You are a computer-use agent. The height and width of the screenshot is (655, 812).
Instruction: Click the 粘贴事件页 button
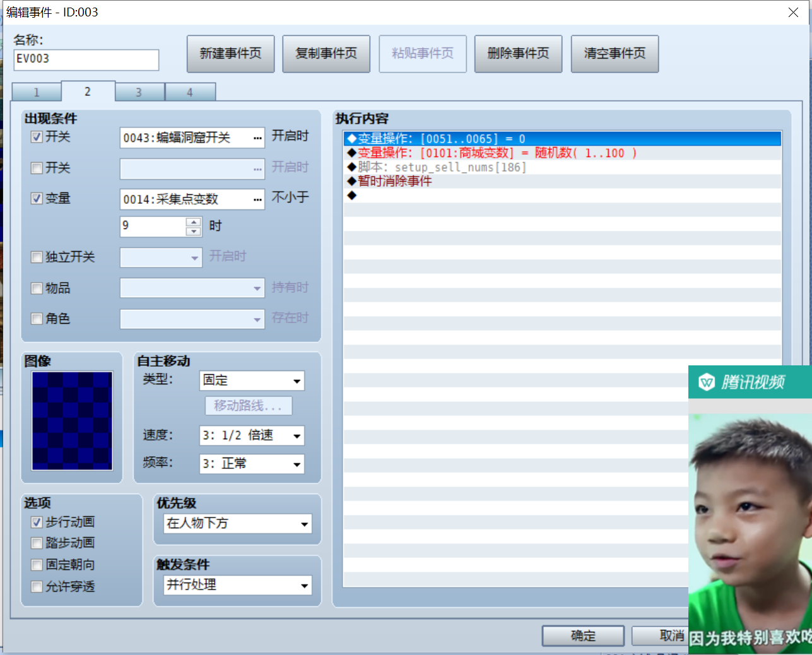pos(423,54)
